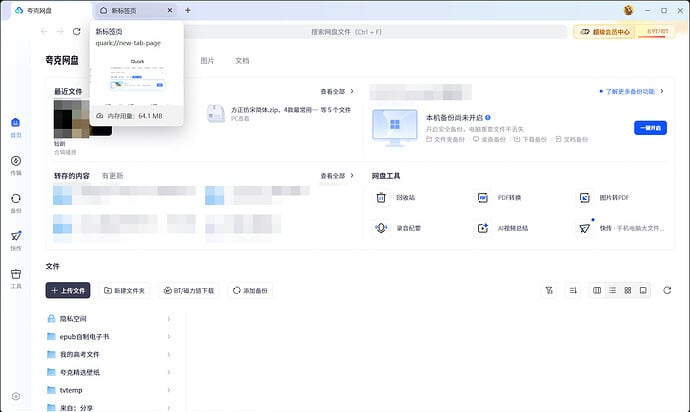Click the info icon beside 本机备份尚未开启
690x412 pixels.
[x=488, y=118]
